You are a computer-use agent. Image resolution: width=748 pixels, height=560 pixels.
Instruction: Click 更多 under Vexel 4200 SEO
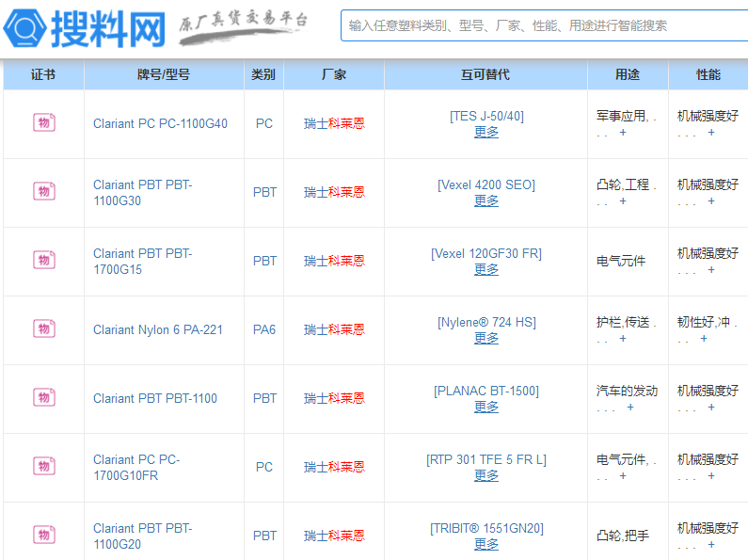(486, 201)
